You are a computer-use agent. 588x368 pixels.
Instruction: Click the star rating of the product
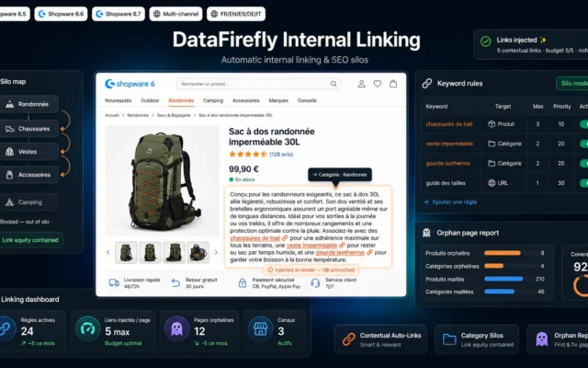click(x=248, y=154)
